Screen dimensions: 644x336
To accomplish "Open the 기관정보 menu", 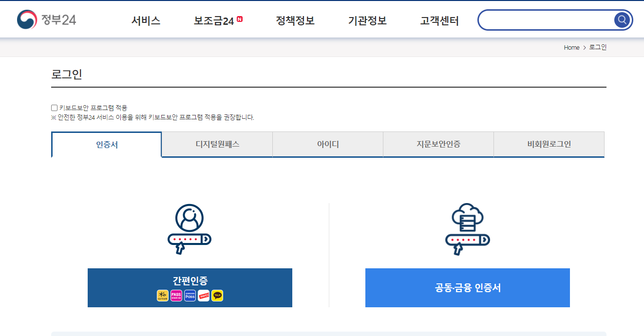I will pyautogui.click(x=367, y=20).
